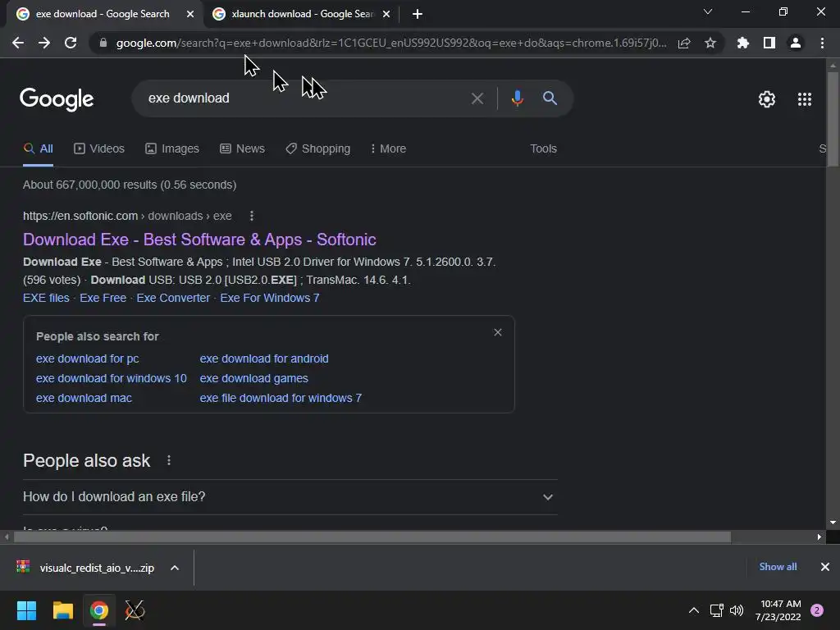
Task: Search exe download for pc
Action: click(x=87, y=359)
